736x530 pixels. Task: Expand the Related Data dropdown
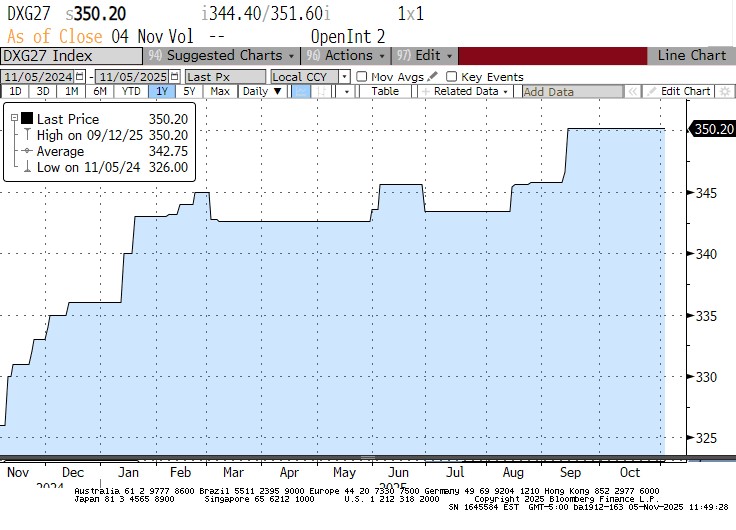coord(465,91)
